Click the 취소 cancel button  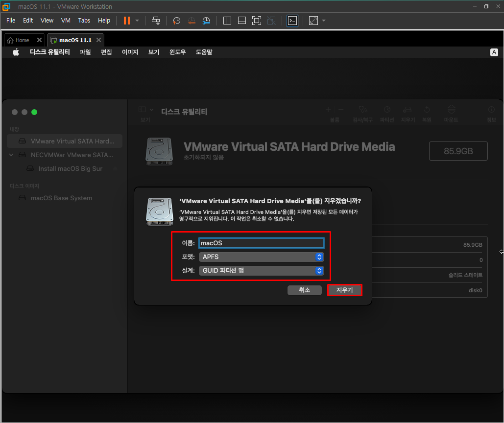click(x=304, y=290)
